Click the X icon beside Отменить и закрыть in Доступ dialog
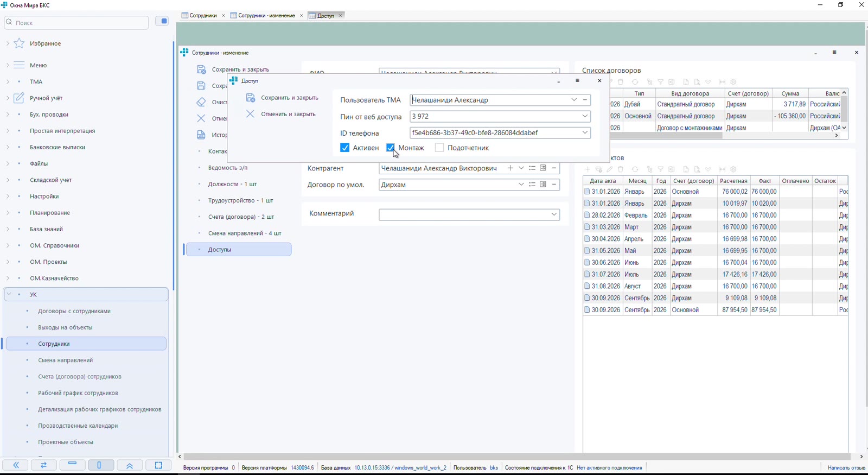 pyautogui.click(x=250, y=114)
